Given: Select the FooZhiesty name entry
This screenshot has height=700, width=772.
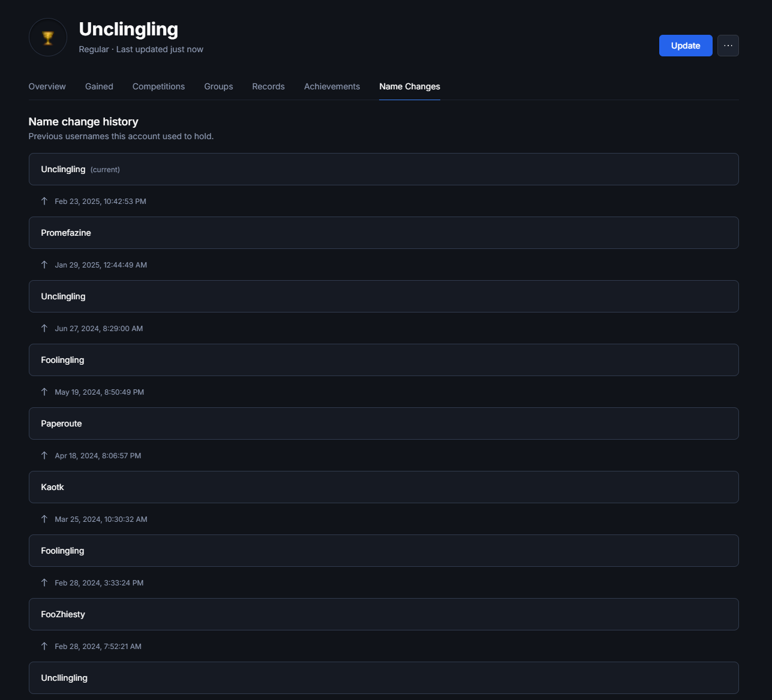Looking at the screenshot, I should (x=384, y=614).
